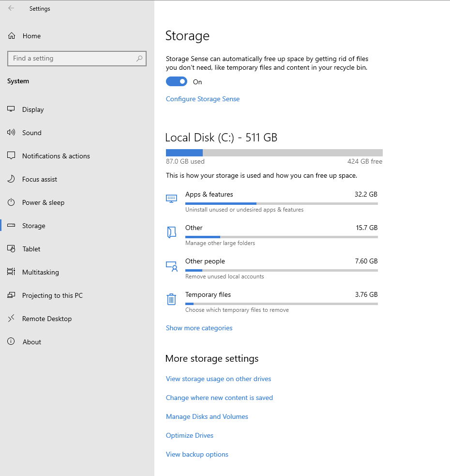This screenshot has height=476, width=450.
Task: Click the Sound speaker icon
Action: [x=11, y=133]
